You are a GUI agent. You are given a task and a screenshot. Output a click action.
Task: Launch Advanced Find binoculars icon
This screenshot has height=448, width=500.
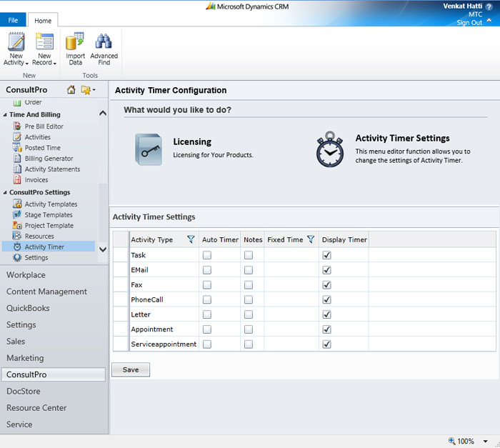click(x=104, y=43)
